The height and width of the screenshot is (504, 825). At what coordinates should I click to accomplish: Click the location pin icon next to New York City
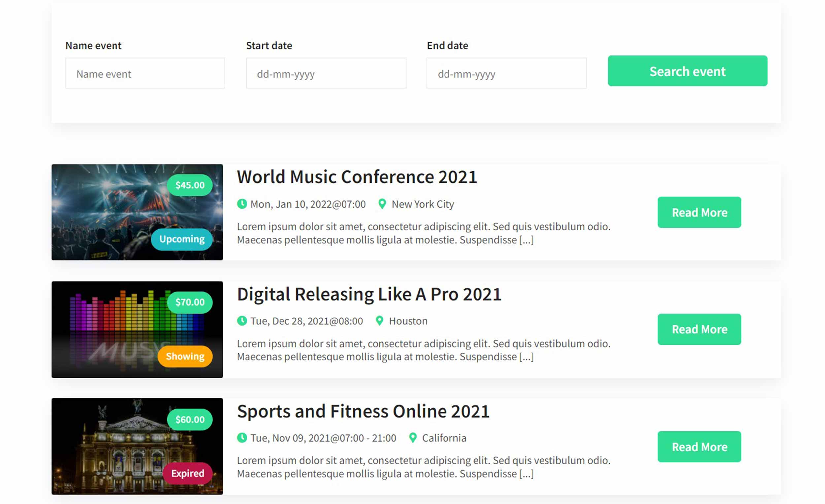(382, 204)
